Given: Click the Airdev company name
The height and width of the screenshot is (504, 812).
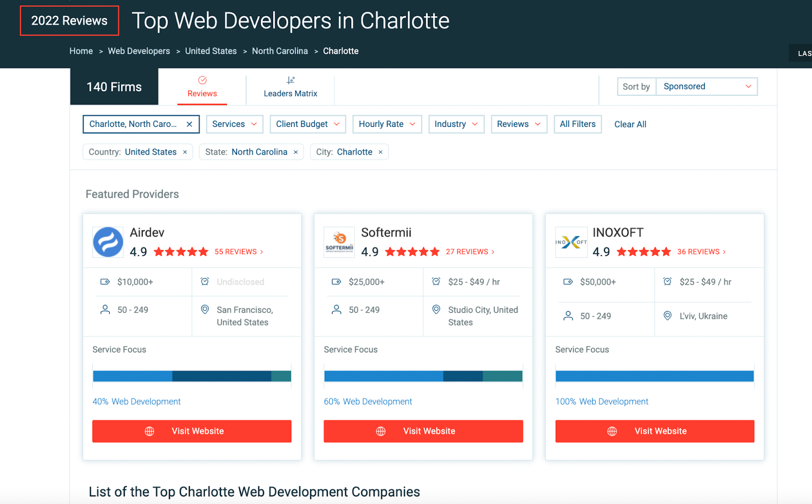Looking at the screenshot, I should coord(147,232).
